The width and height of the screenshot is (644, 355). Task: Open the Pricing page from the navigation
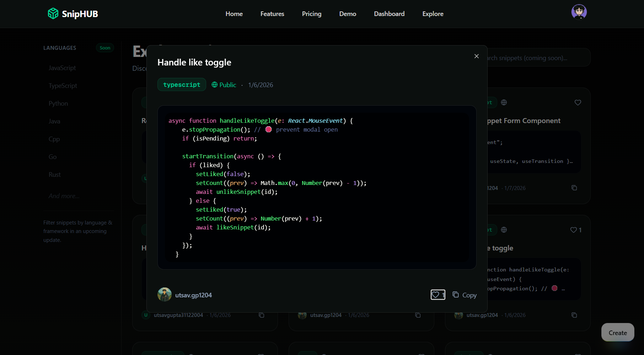tap(312, 14)
